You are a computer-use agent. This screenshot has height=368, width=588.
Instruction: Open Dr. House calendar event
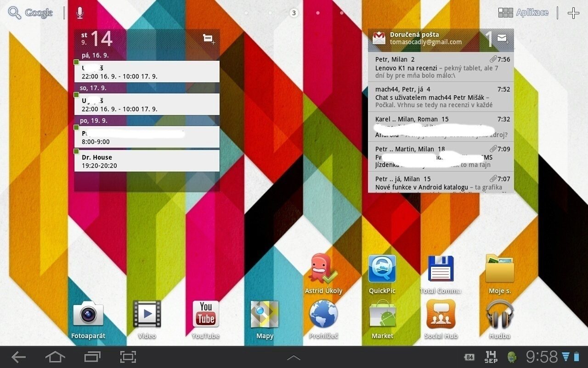(x=147, y=161)
